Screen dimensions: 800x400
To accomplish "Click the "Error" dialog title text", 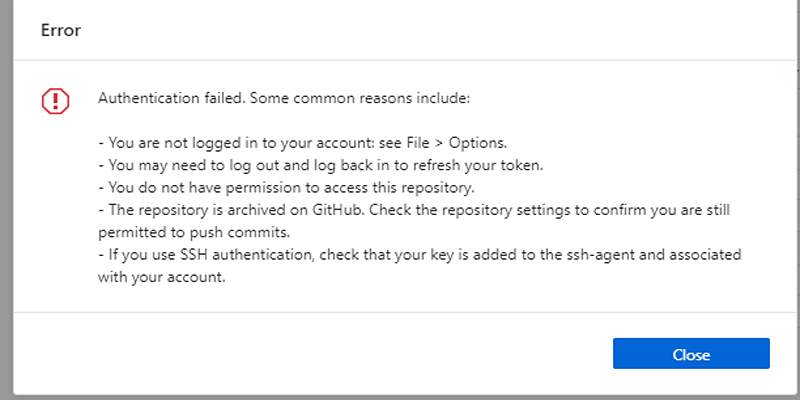I will [60, 30].
